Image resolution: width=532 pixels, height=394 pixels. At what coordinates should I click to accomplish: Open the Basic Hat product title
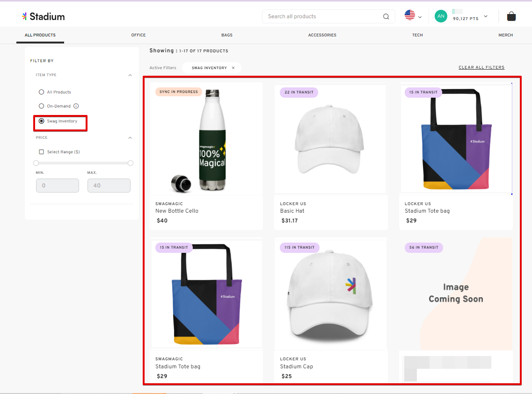point(292,211)
